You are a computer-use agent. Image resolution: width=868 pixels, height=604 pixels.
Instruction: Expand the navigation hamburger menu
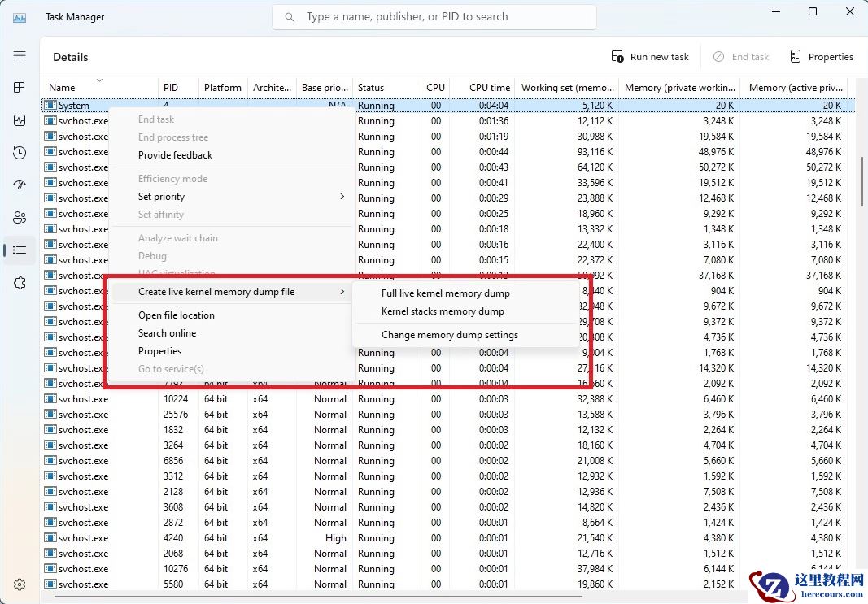coord(20,55)
